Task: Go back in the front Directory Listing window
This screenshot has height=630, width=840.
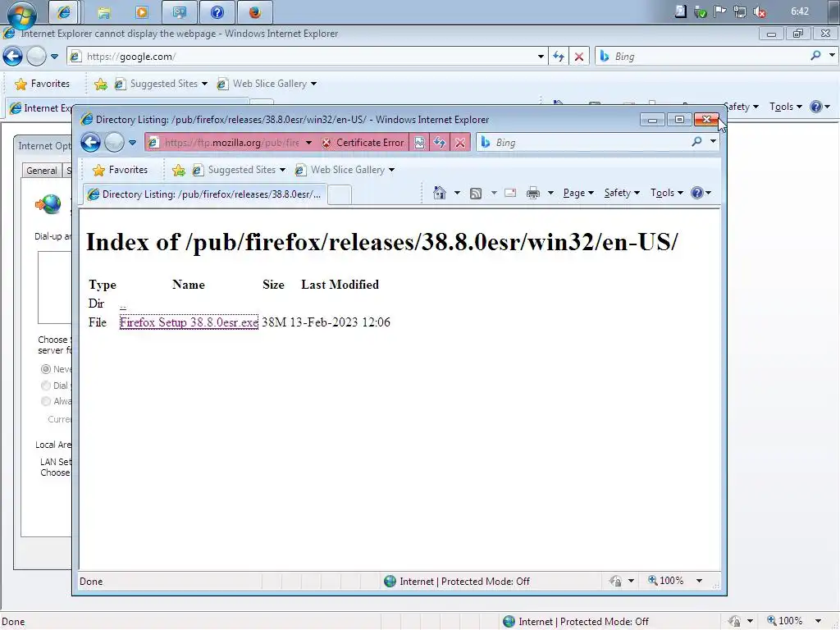Action: tap(90, 143)
